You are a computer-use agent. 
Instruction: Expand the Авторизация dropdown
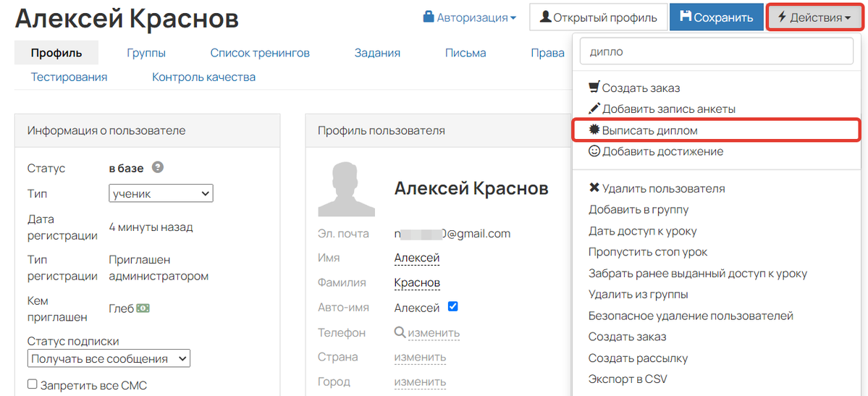[x=469, y=17]
